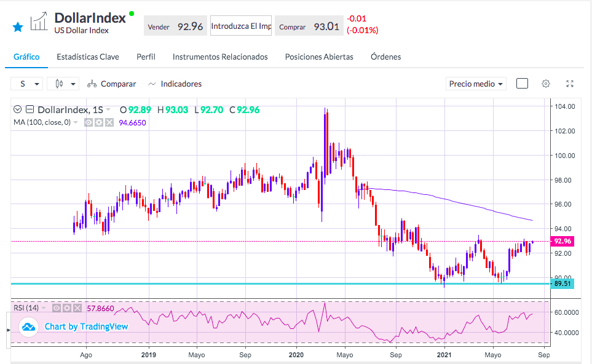The width and height of the screenshot is (592, 364).
Task: Click the chart icon beside DollarIndex title
Action: point(39,21)
